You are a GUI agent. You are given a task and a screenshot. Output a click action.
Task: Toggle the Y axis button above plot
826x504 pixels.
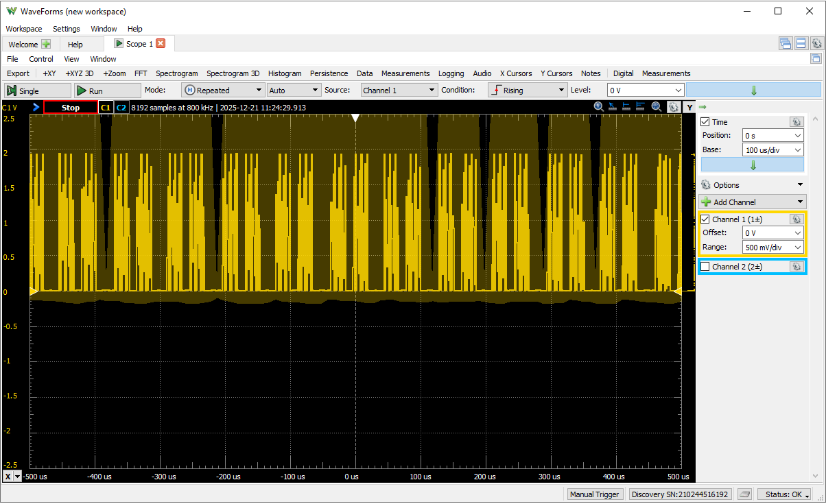(688, 107)
